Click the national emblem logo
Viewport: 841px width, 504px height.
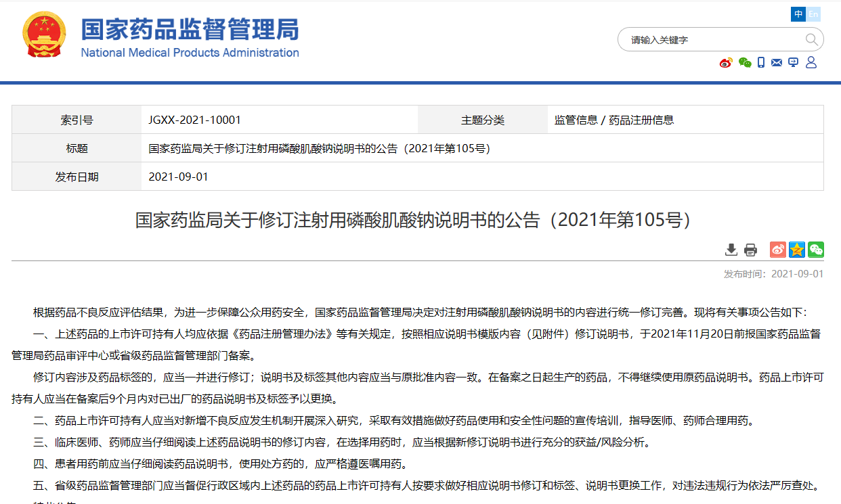[x=45, y=36]
